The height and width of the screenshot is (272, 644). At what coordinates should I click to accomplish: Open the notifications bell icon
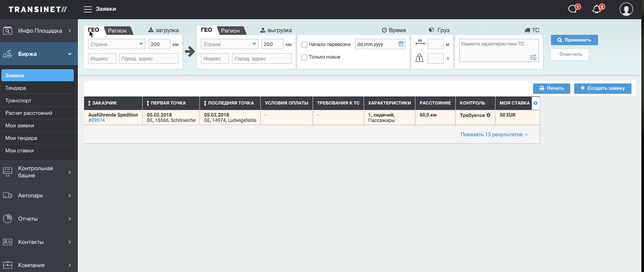coord(596,9)
